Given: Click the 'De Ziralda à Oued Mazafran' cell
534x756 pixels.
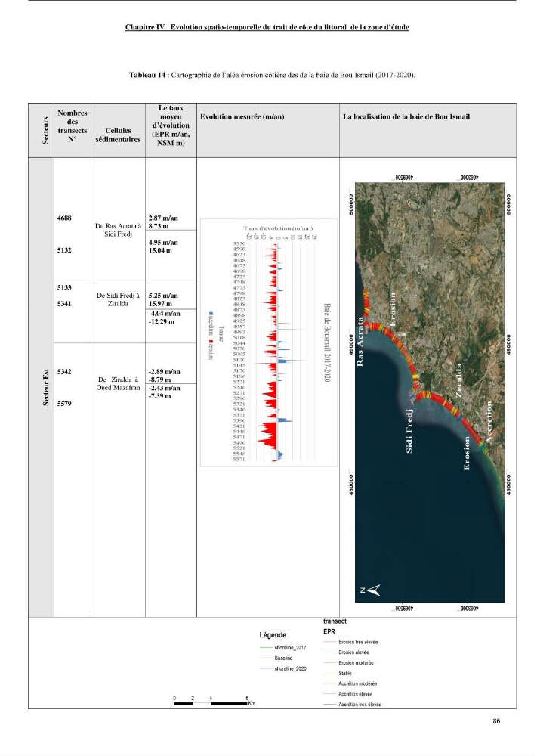Looking at the screenshot, I should [118, 383].
